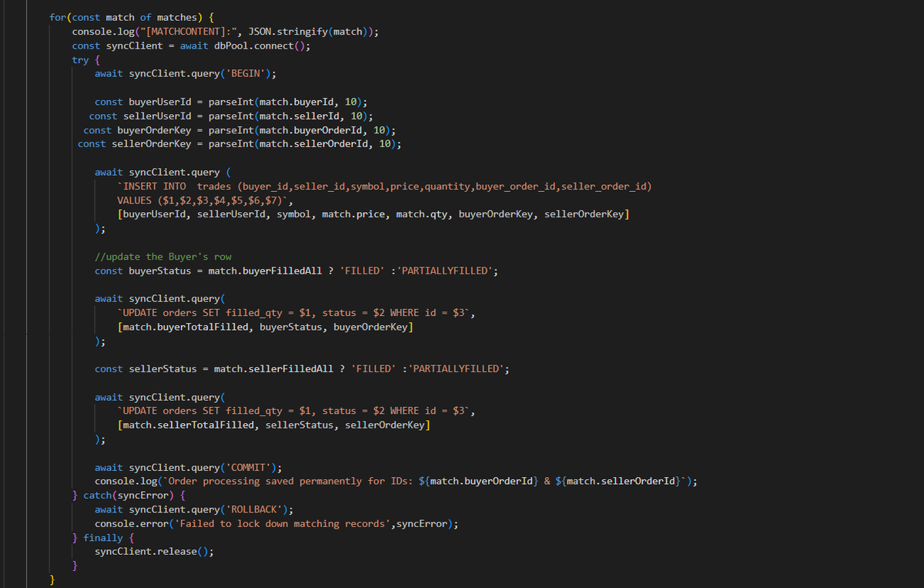The height and width of the screenshot is (588, 924).
Task: Click parseInt(match.sellerOrderId, 10) expression
Action: (302, 143)
